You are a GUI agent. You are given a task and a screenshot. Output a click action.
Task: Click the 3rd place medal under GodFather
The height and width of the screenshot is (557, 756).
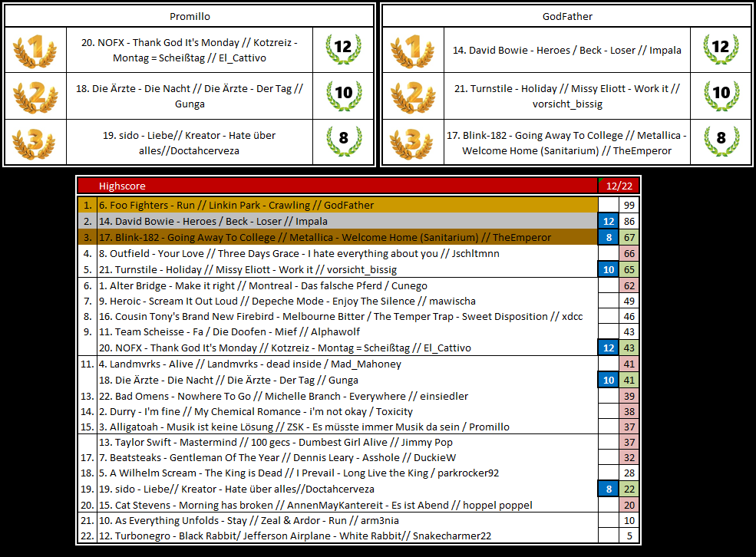click(x=413, y=143)
